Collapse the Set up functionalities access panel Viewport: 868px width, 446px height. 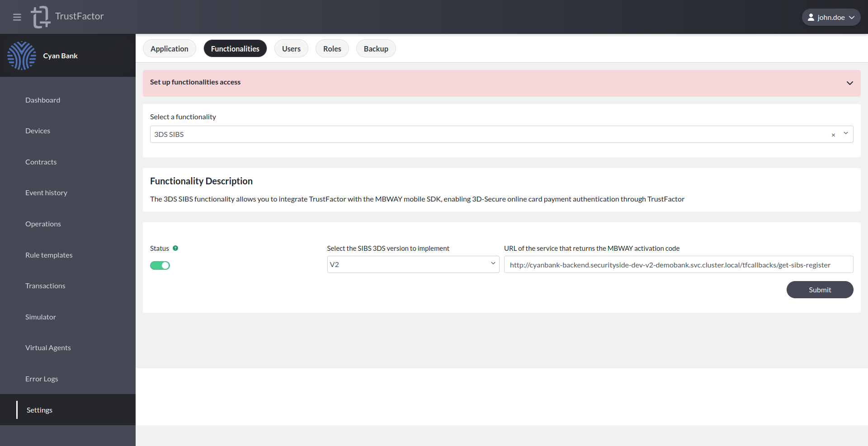point(849,83)
